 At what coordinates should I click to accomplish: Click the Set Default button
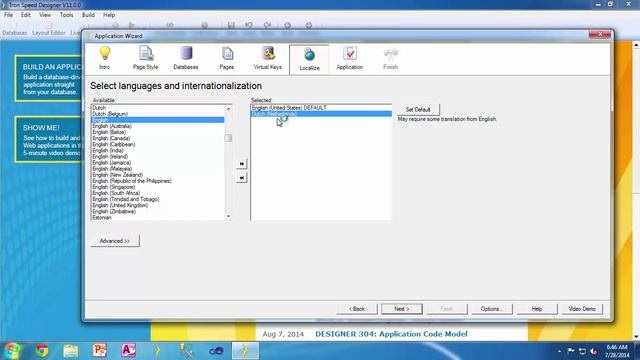418,109
